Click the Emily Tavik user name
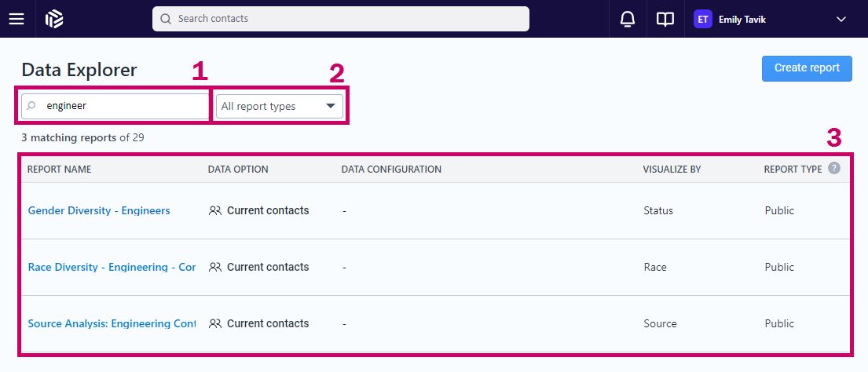This screenshot has width=868, height=372. 742,20
